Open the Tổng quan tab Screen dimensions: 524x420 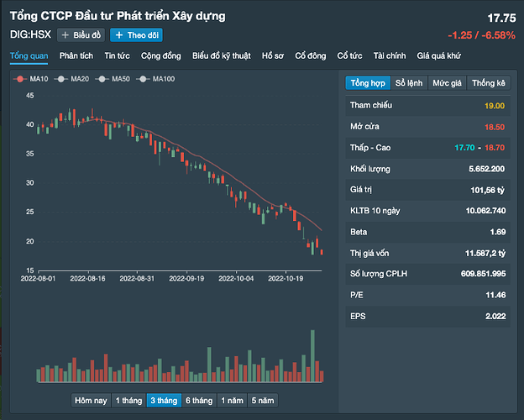(29, 55)
